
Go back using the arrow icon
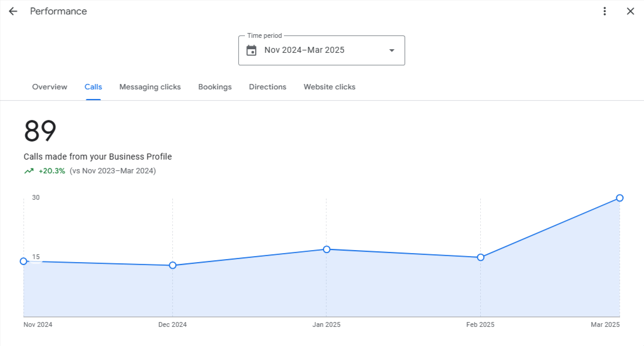pyautogui.click(x=13, y=11)
